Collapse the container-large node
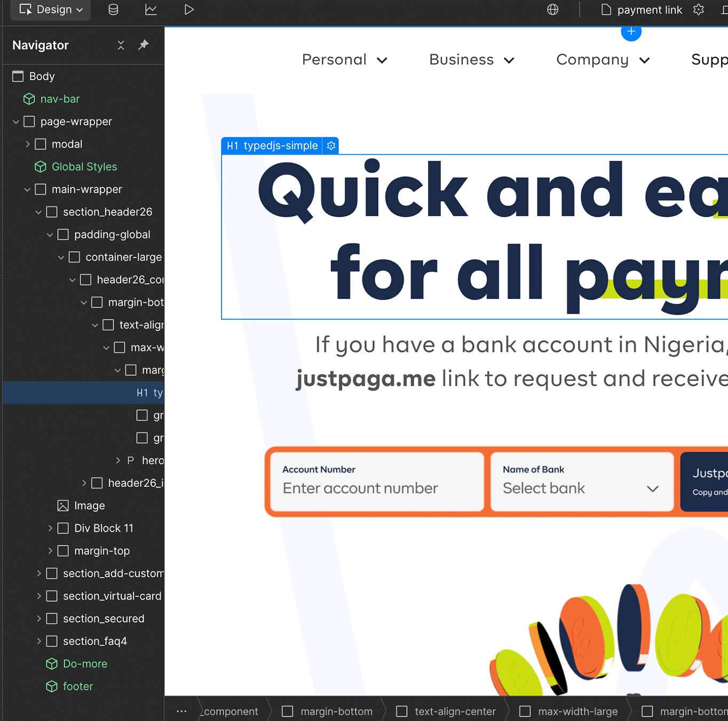 tap(61, 257)
